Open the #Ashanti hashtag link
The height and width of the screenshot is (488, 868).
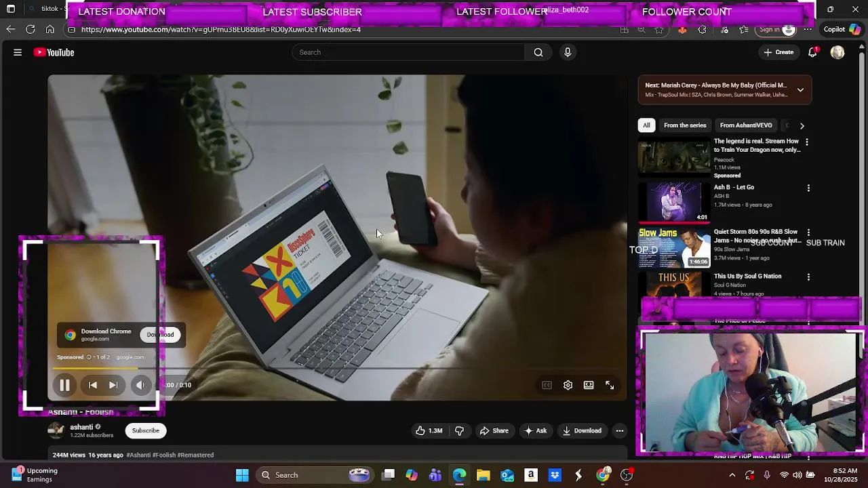point(138,455)
